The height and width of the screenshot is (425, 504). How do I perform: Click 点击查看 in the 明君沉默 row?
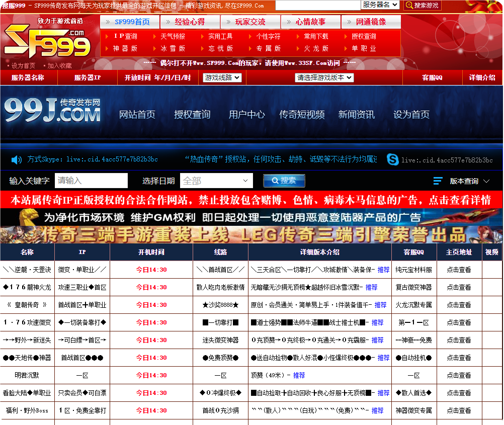point(459,376)
